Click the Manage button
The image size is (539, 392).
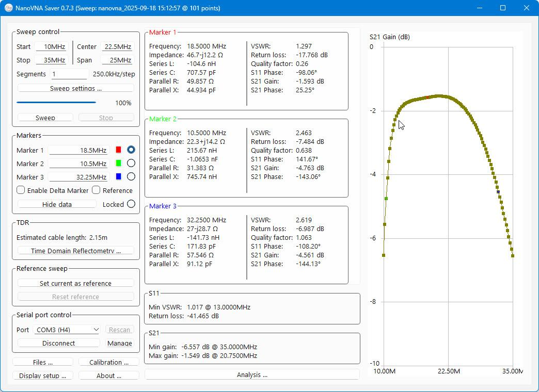pos(120,343)
